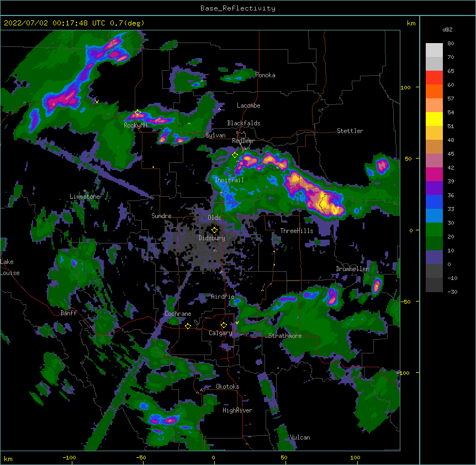The height and width of the screenshot is (465, 476).
Task: Choose the slate purple 0-10 dBZ swatch
Action: pos(434,257)
